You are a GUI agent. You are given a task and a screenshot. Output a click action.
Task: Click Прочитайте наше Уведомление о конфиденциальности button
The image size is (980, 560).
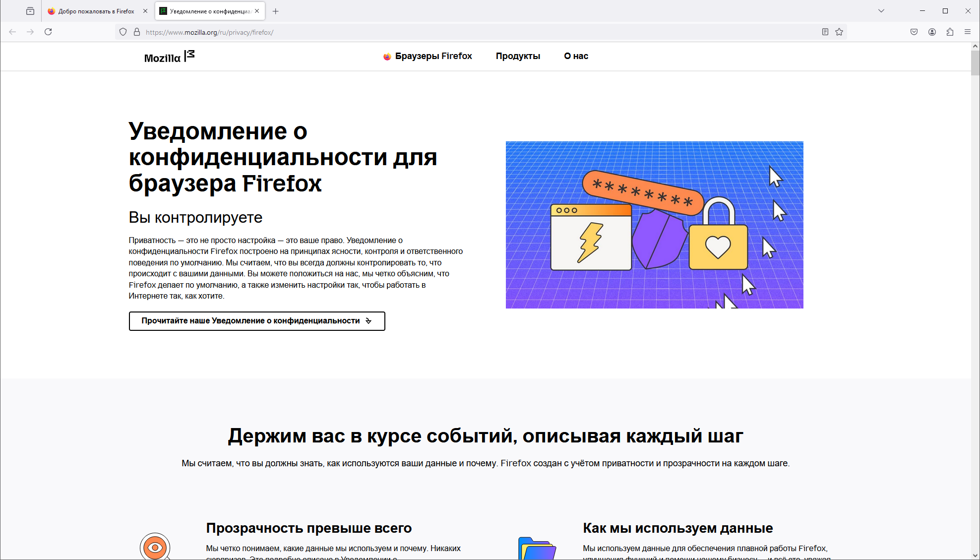(256, 321)
